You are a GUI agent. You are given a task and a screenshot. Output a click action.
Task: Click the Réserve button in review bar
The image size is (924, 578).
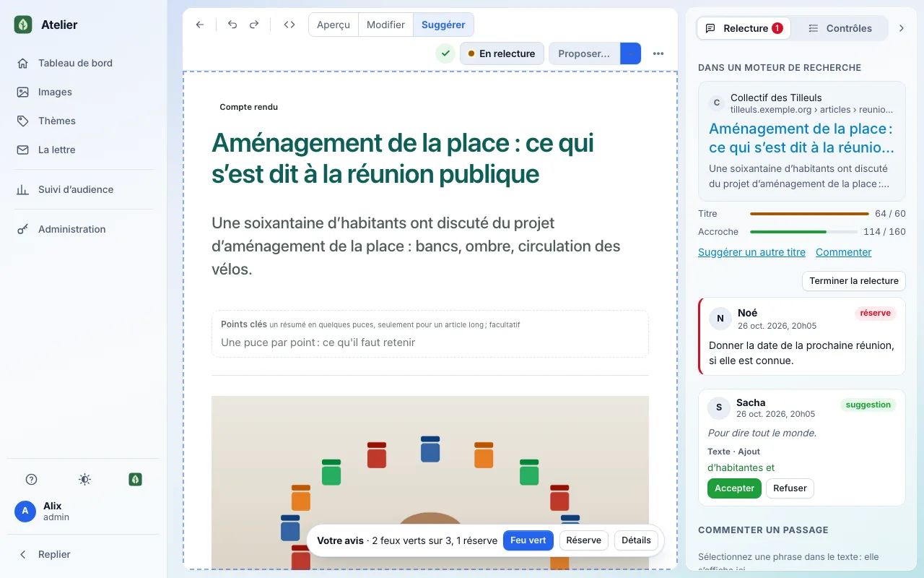click(583, 540)
